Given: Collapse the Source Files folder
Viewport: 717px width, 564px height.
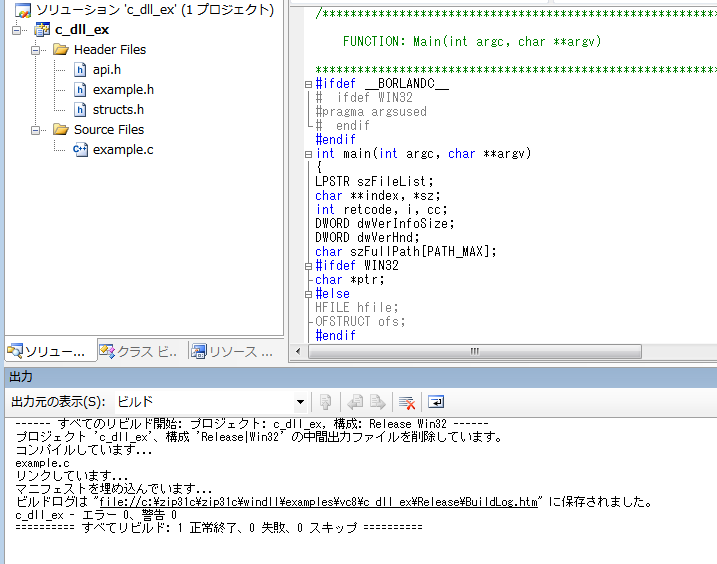Looking at the screenshot, I should pyautogui.click(x=35, y=130).
